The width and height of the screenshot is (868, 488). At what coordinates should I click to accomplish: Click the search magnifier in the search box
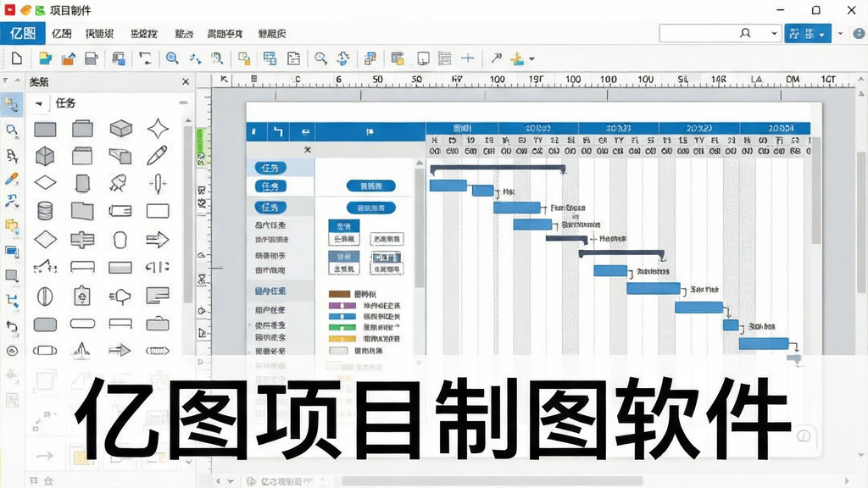(745, 33)
